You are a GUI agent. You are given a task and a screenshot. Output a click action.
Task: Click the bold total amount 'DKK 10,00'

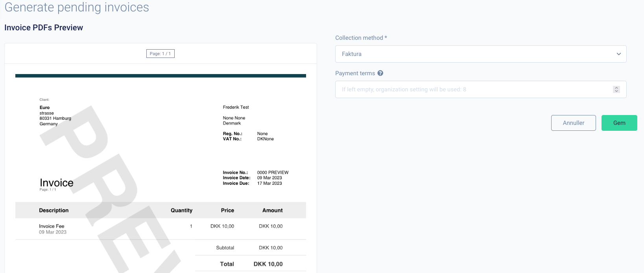tap(268, 264)
